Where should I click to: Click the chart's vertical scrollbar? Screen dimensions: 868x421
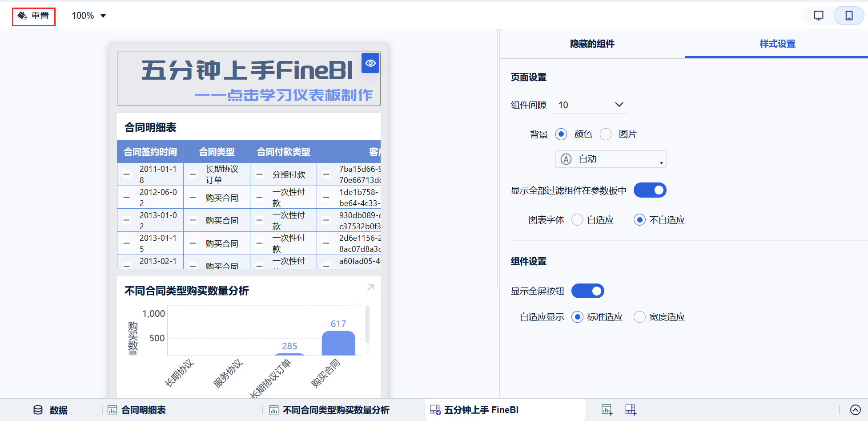click(367, 324)
